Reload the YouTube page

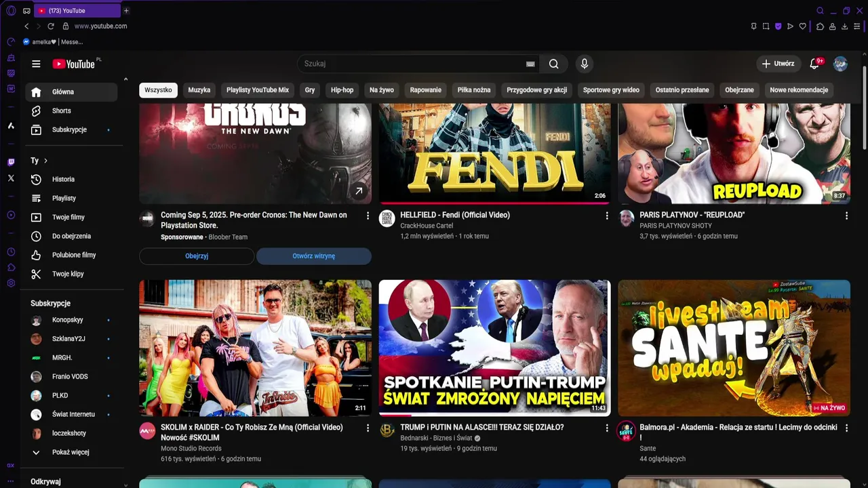[50, 26]
